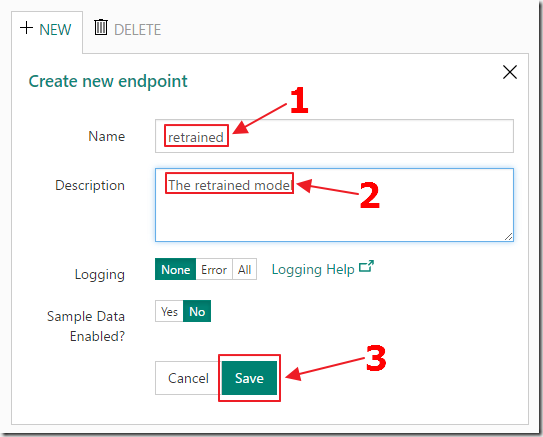Click the plus icon beside NEW

[x=26, y=28]
